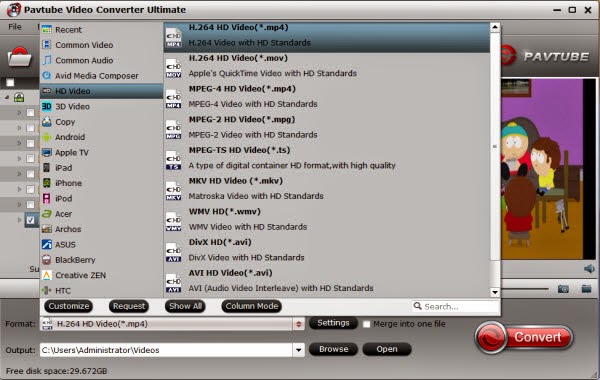Select the Copy category
This screenshot has height=380, width=600.
pos(101,122)
